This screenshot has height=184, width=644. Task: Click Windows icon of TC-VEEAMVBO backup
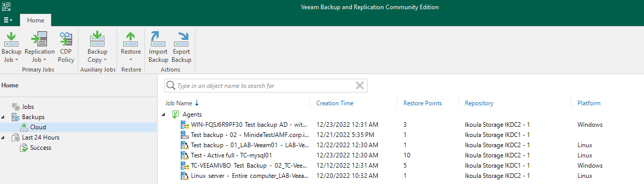[x=185, y=166]
